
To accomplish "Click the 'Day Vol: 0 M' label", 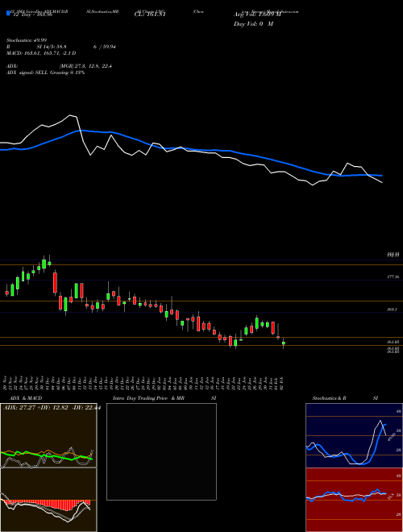I will coord(253,24).
